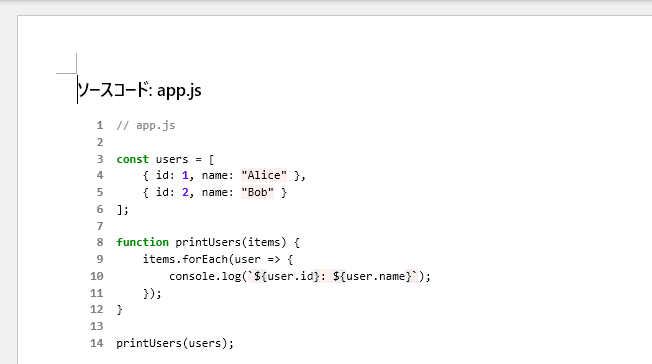
Task: Click the const keyword on line 3
Action: [x=132, y=159]
